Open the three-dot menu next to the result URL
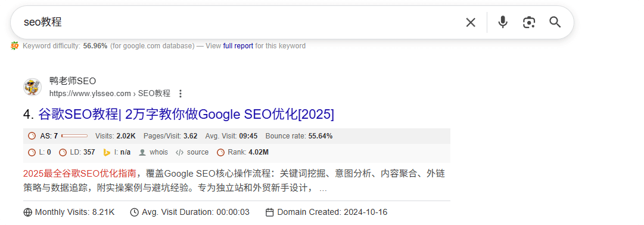 point(180,94)
